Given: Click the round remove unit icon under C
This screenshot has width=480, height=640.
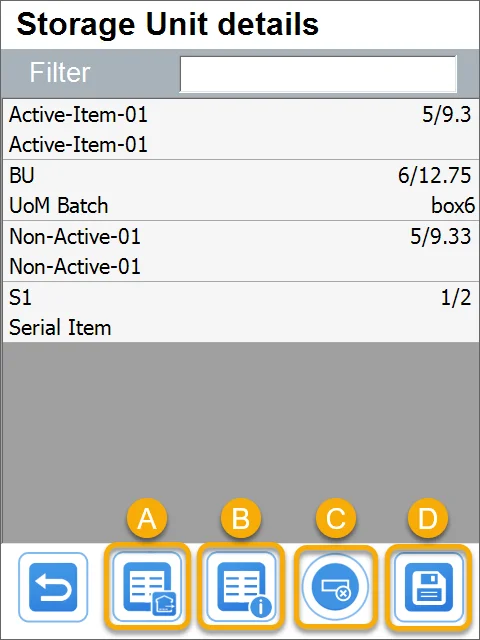Looking at the screenshot, I should (x=335, y=587).
